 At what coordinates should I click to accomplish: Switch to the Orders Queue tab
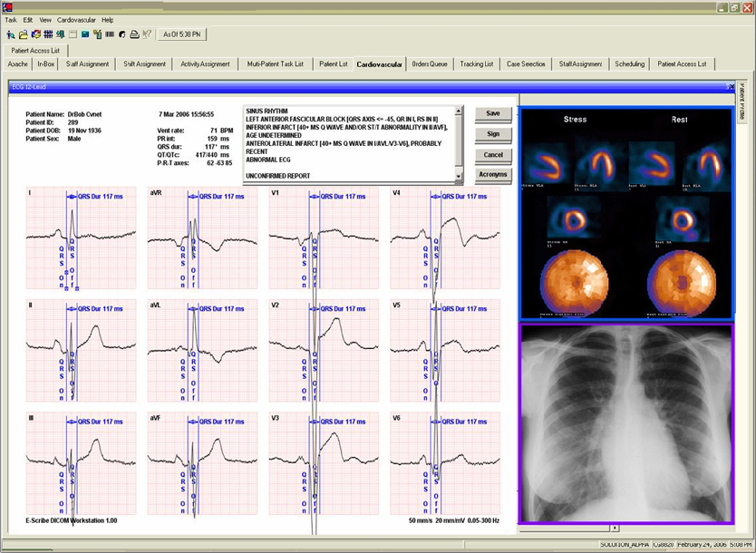pos(430,64)
